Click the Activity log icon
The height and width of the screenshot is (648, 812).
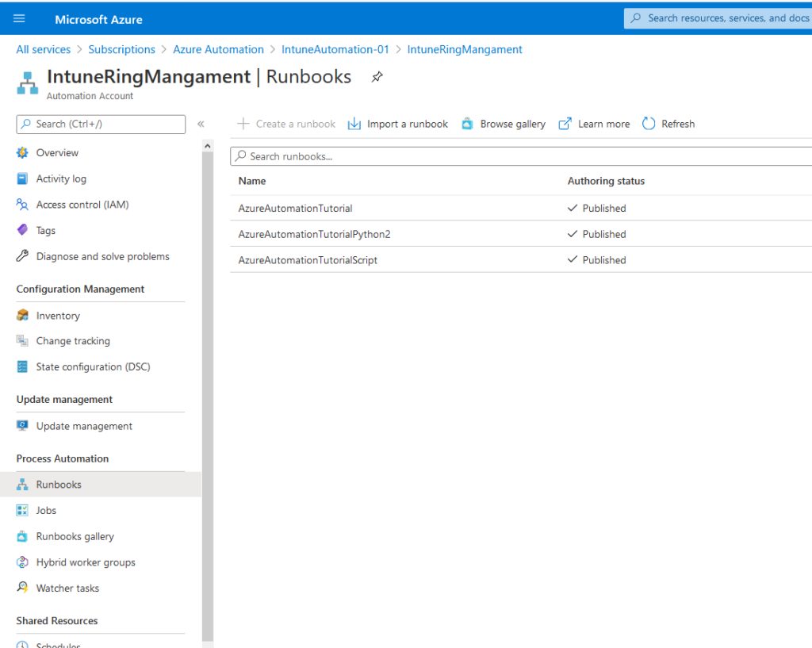click(22, 178)
